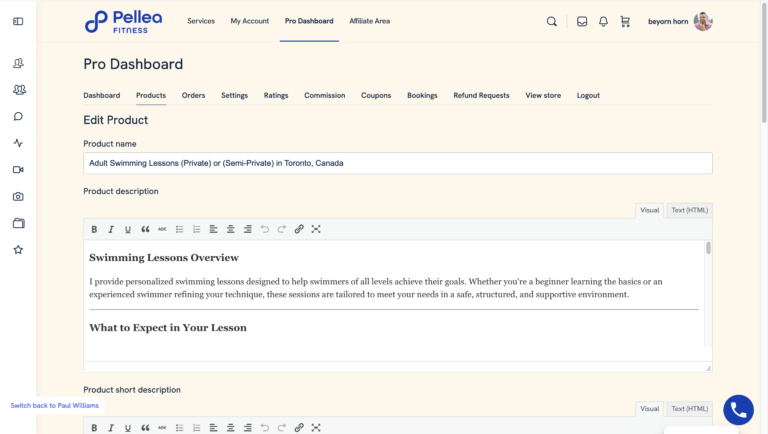Apply bold in product description editor
Viewport: 768px width, 434px height.
[94, 229]
